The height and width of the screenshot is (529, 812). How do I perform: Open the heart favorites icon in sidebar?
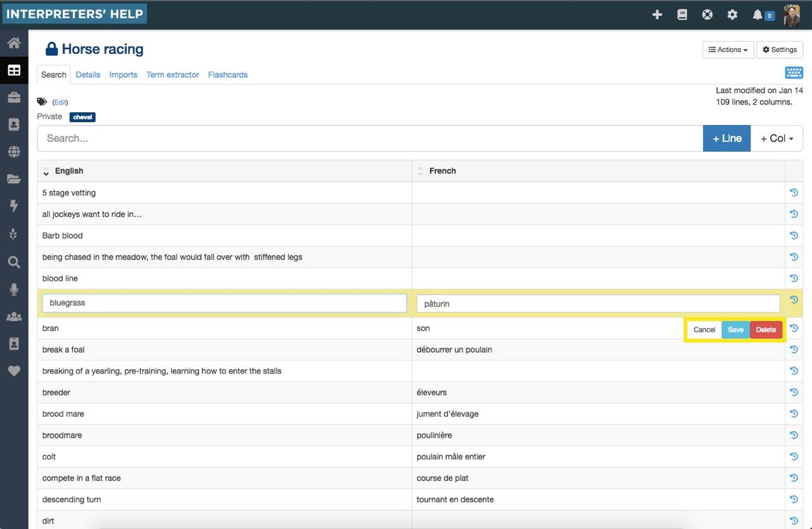14,371
